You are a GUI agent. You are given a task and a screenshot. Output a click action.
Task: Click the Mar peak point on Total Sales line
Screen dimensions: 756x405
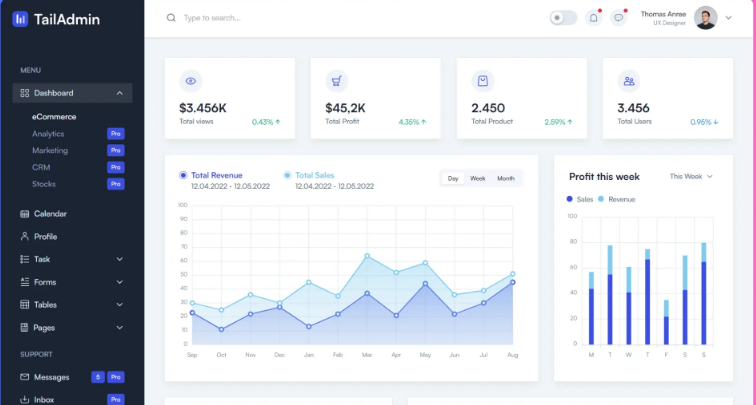[367, 256]
